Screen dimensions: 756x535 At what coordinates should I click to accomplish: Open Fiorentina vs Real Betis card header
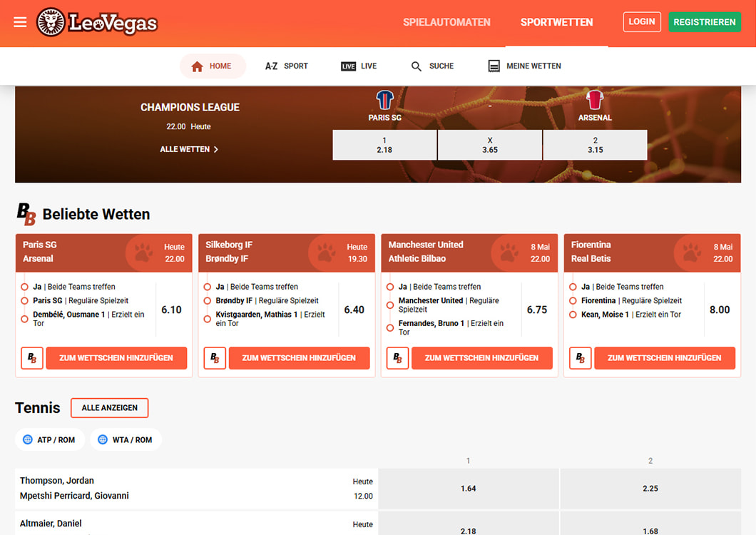[652, 253]
